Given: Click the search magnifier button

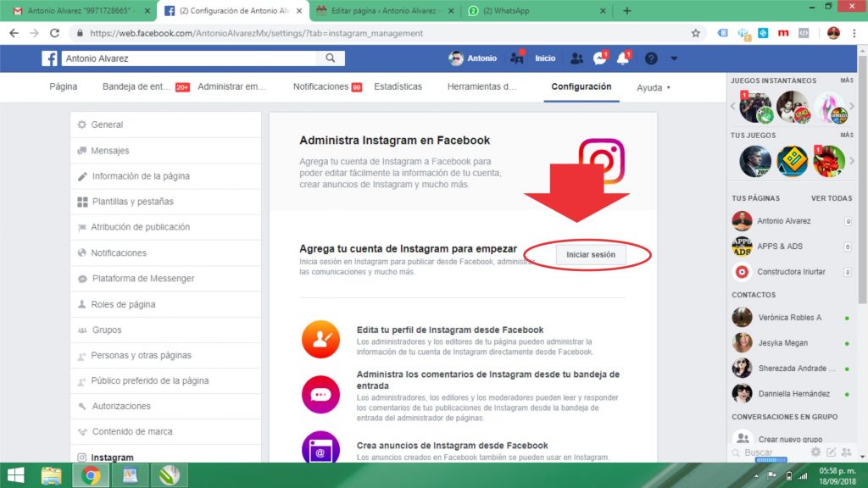Looking at the screenshot, I should pyautogui.click(x=331, y=58).
